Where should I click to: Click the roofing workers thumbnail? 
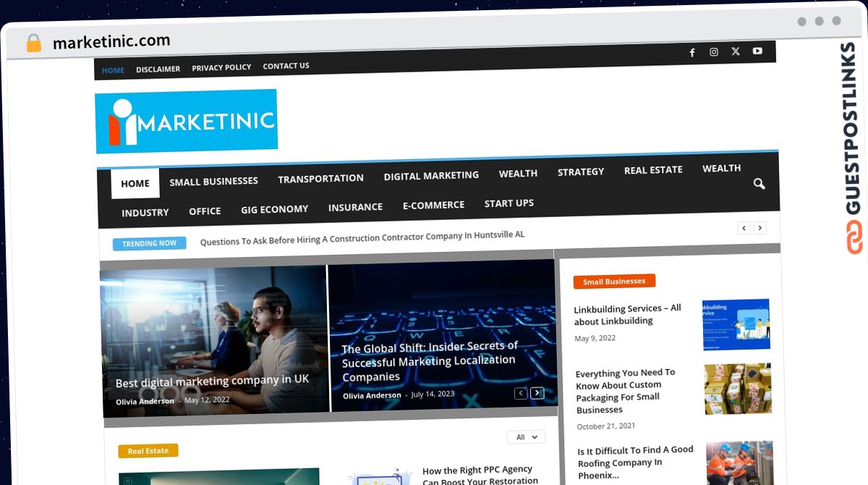(x=739, y=463)
